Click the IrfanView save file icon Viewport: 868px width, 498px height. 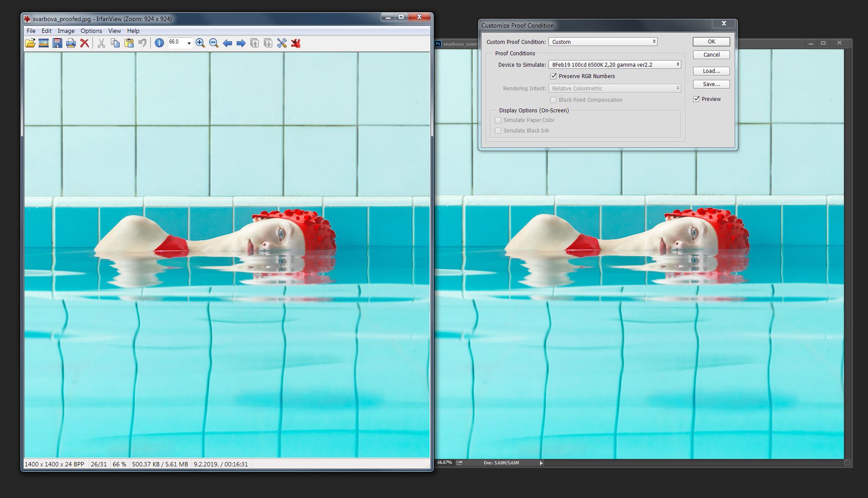(x=57, y=43)
